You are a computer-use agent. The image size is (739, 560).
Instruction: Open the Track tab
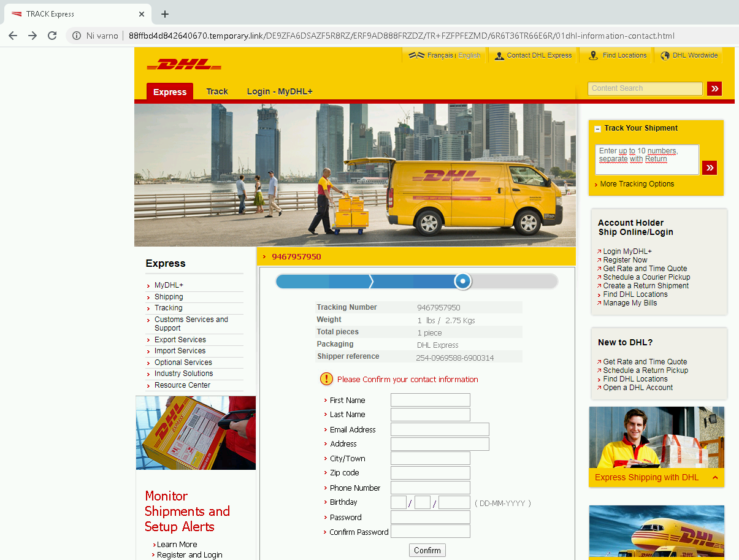(217, 91)
